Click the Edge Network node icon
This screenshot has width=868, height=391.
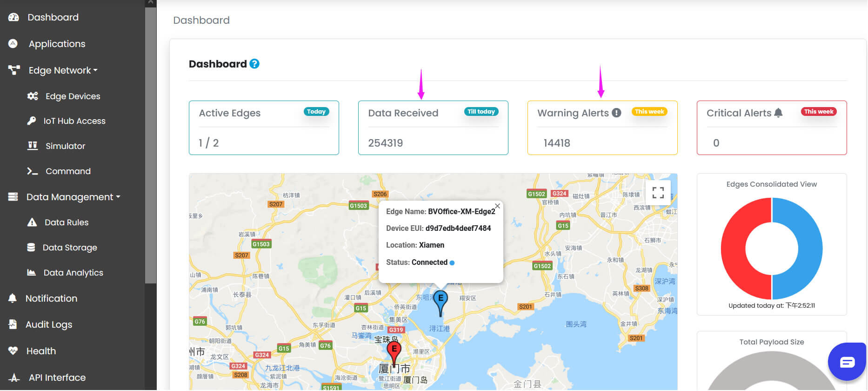click(14, 70)
